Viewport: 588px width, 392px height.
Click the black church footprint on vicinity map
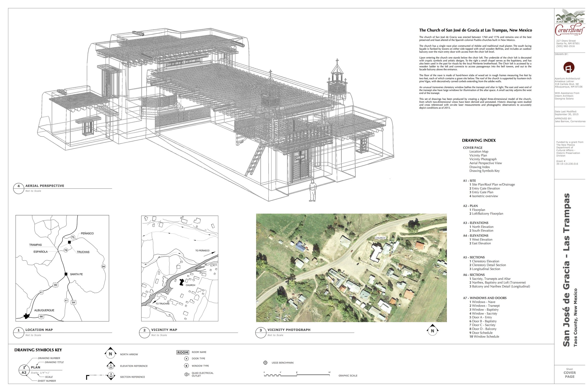[x=182, y=282]
